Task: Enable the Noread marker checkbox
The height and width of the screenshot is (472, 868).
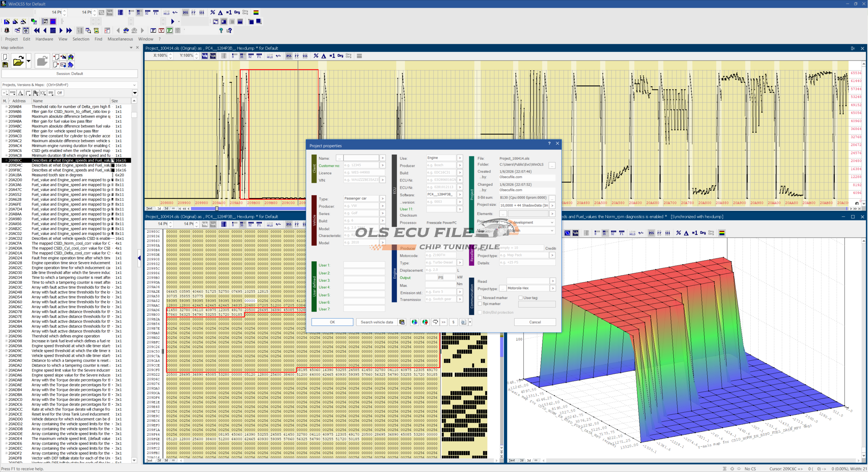Action: [480, 298]
